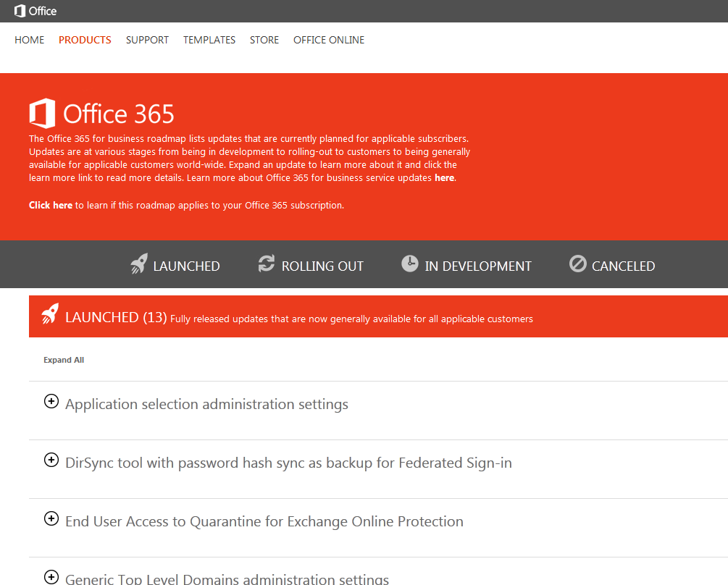Click the large Office 365 logo icon
The image size is (728, 585).
pos(42,113)
